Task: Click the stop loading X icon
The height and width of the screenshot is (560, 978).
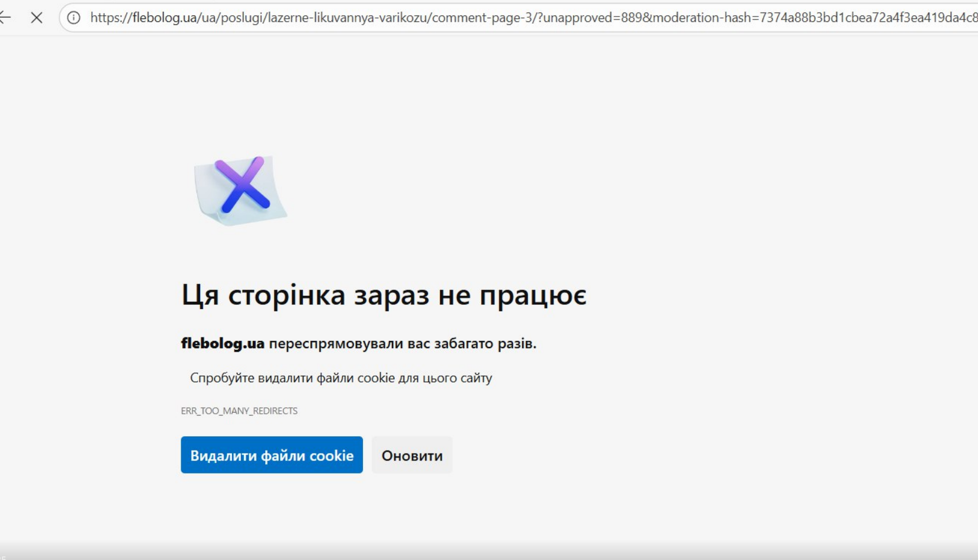Action: [37, 18]
